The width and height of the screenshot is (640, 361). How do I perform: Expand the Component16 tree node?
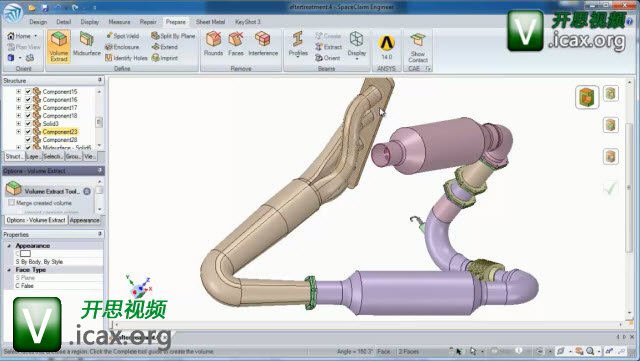pos(18,100)
